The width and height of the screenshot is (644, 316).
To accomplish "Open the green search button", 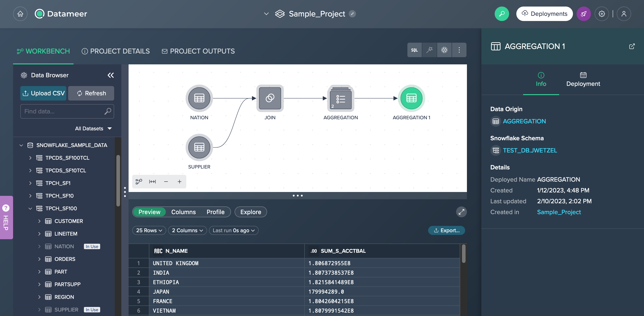I will [x=502, y=14].
